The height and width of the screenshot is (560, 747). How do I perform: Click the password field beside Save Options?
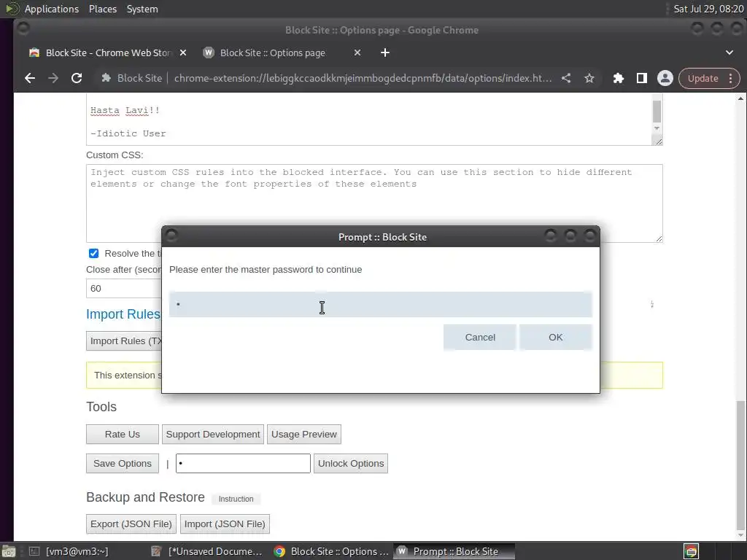point(243,463)
